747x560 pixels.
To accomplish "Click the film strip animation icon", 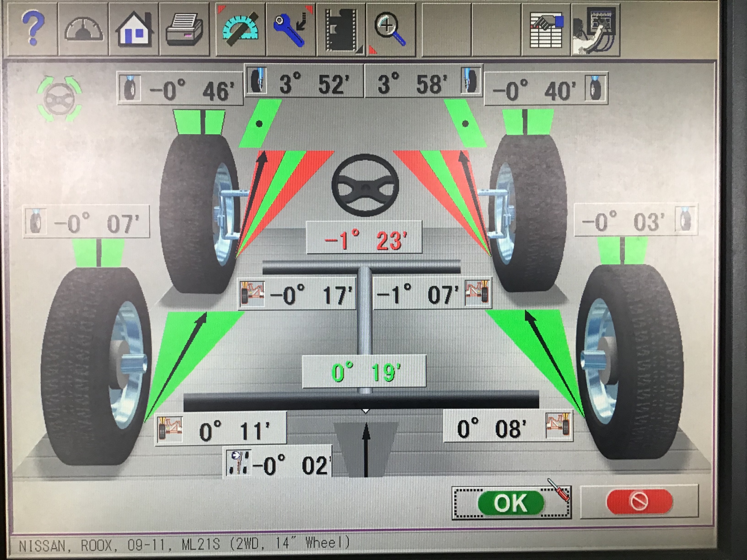I will (341, 29).
